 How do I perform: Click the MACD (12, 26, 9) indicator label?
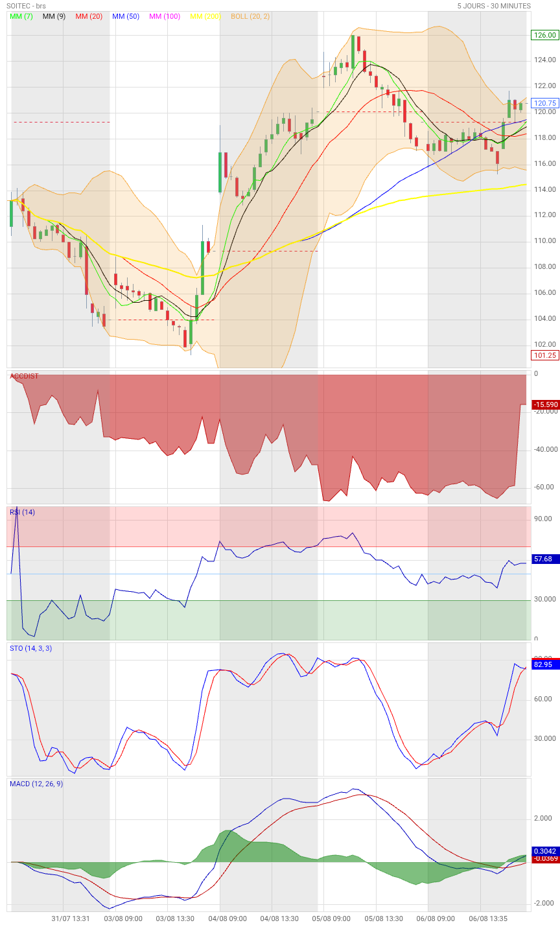(36, 784)
